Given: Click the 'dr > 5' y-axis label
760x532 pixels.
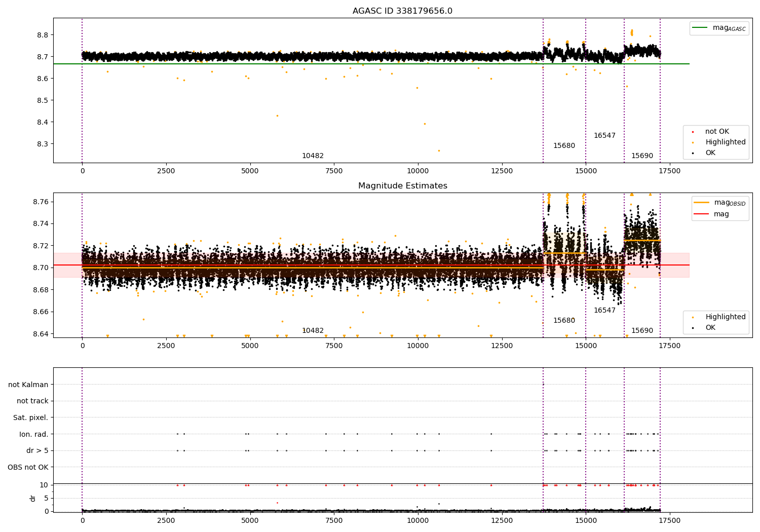Looking at the screenshot, I should [37, 451].
